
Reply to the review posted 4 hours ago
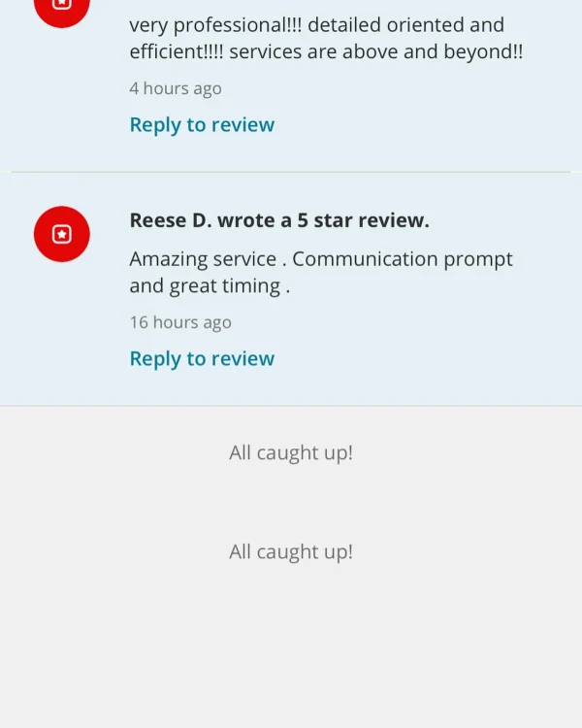coord(202,124)
